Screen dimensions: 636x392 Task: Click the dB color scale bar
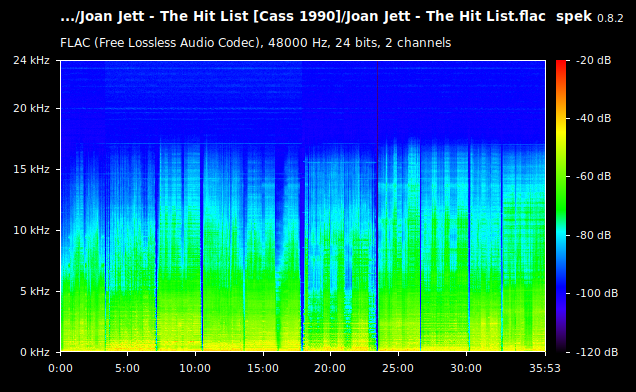click(561, 206)
